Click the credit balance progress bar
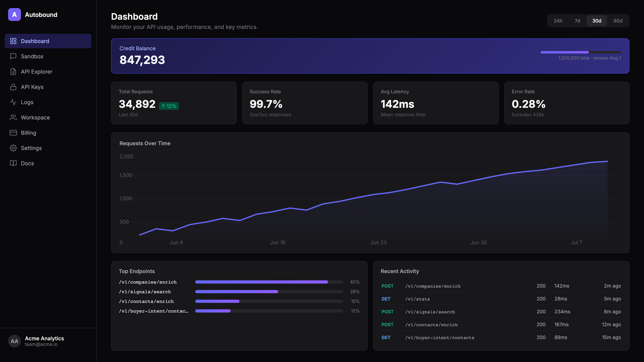 [x=580, y=52]
